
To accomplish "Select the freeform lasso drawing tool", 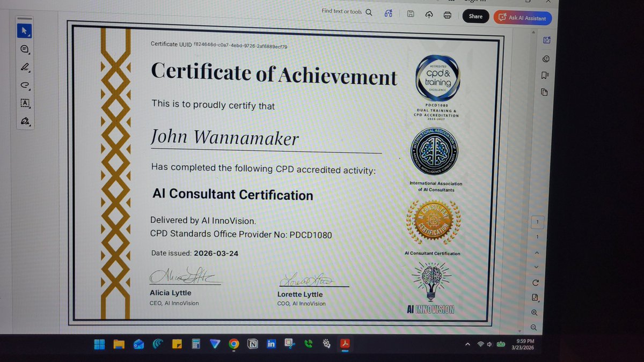I will (24, 85).
